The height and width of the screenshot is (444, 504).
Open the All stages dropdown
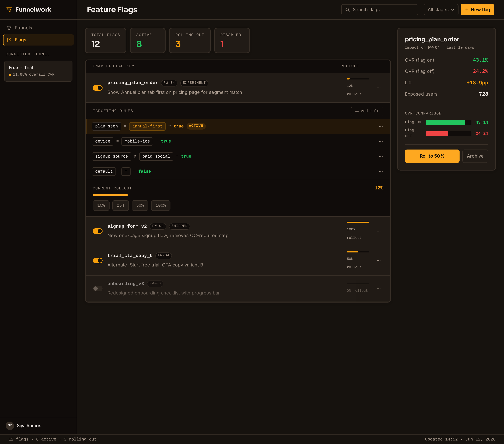coord(441,10)
